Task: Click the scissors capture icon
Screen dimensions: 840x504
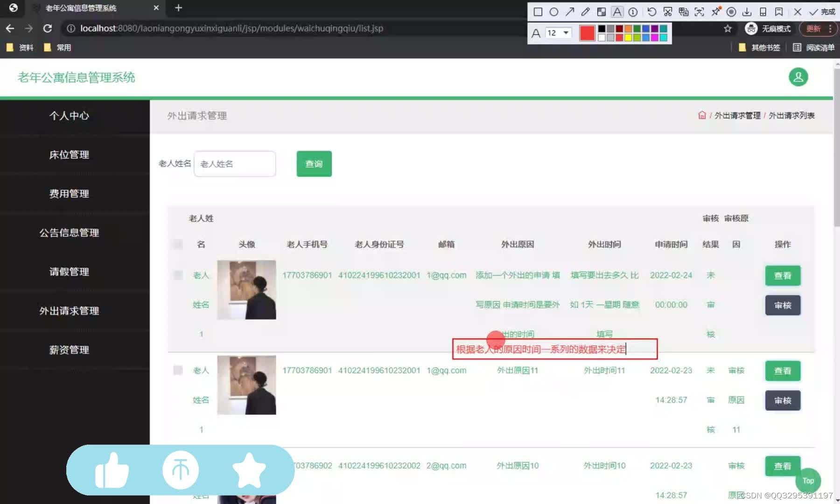Action: [668, 12]
